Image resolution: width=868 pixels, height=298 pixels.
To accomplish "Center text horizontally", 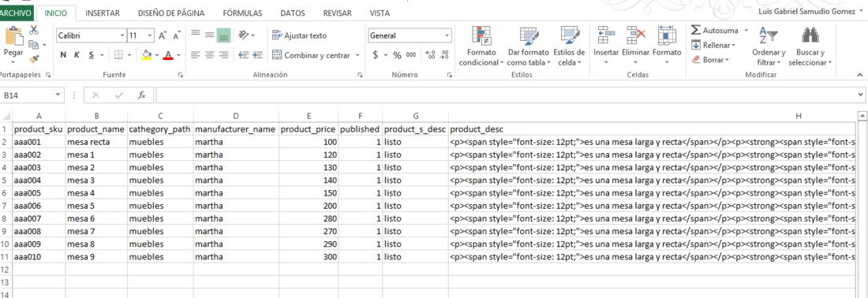I will 209,54.
